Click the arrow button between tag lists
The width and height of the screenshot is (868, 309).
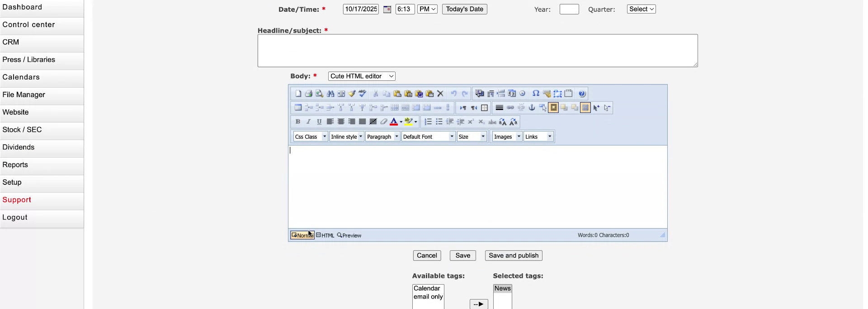pyautogui.click(x=479, y=304)
